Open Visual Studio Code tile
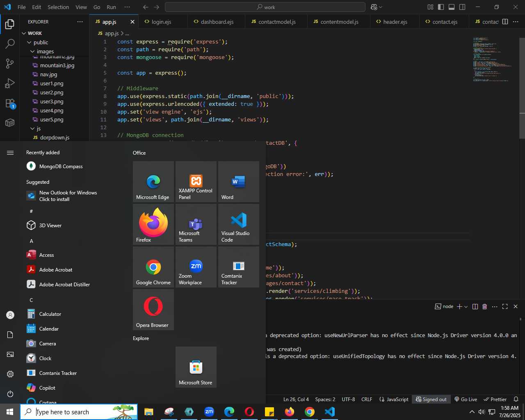The width and height of the screenshot is (525, 420). click(x=239, y=224)
